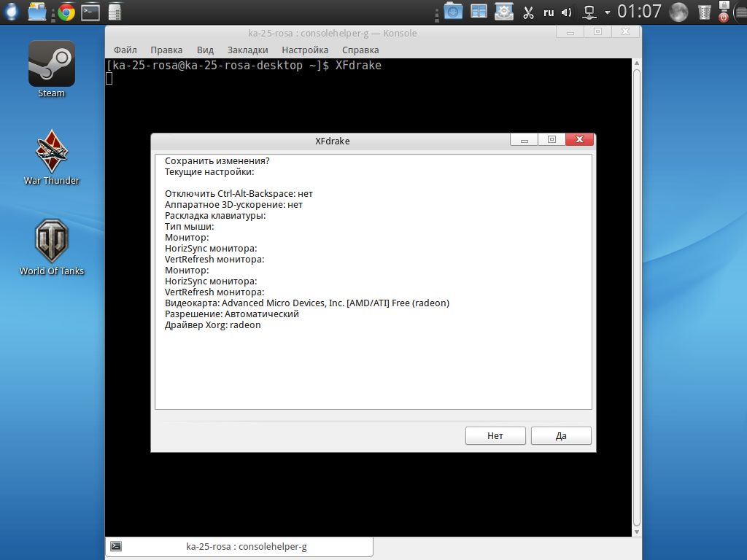This screenshot has height=560, width=747.
Task: Click the Да button in XFdrake
Action: point(561,436)
